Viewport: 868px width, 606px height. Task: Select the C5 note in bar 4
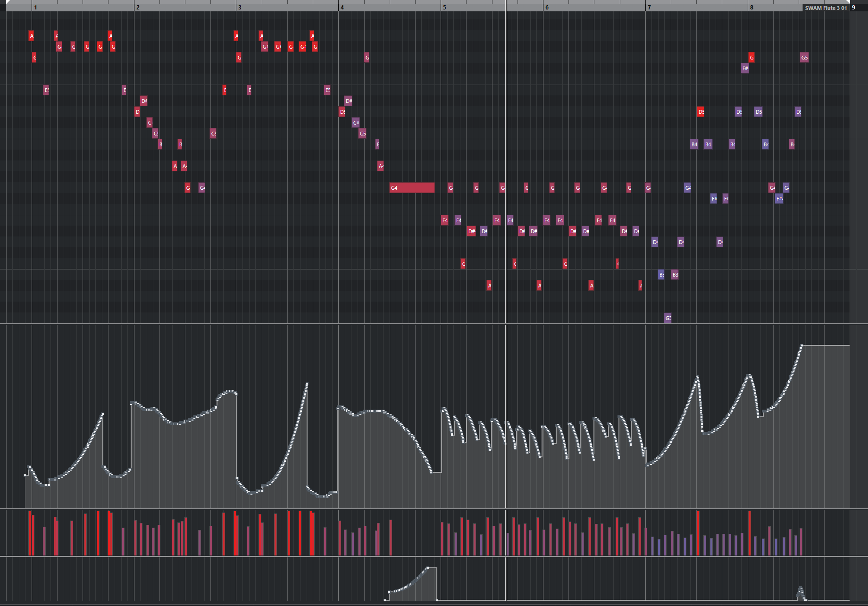click(362, 134)
